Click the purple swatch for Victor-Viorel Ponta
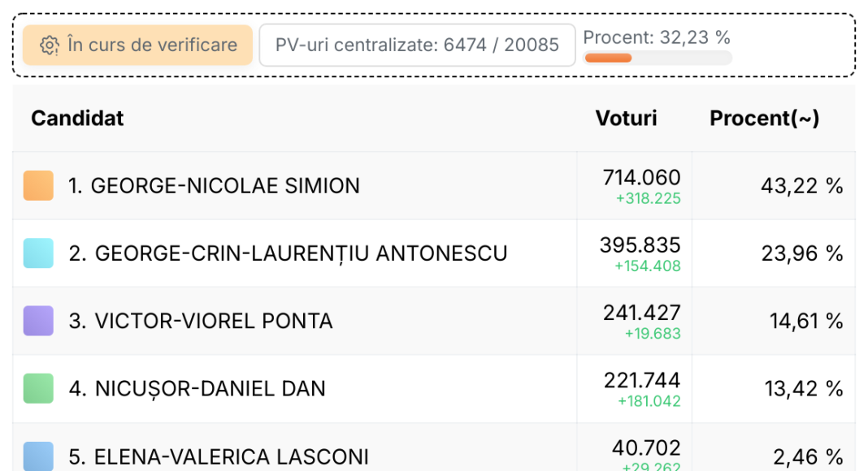 pos(38,321)
